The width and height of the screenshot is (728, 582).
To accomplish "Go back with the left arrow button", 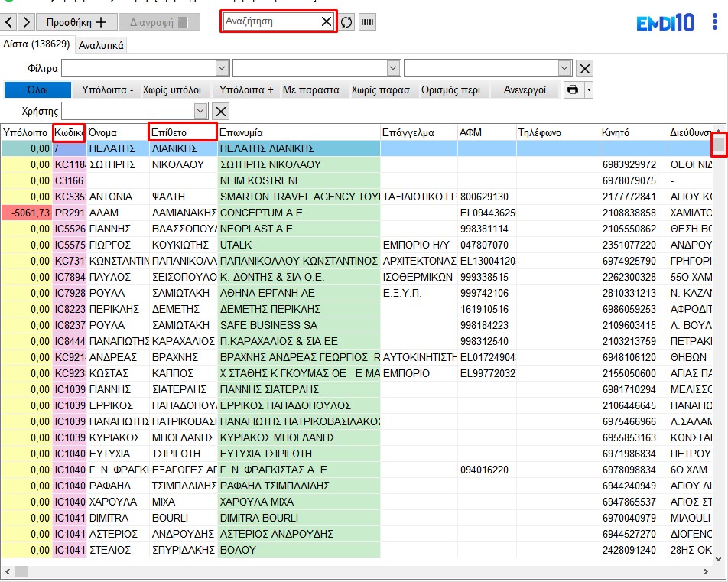I will [x=9, y=22].
